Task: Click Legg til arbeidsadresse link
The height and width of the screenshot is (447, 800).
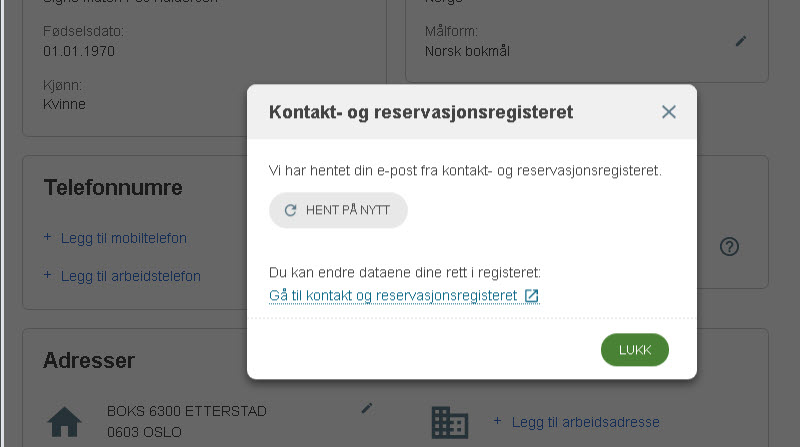Action: click(586, 422)
